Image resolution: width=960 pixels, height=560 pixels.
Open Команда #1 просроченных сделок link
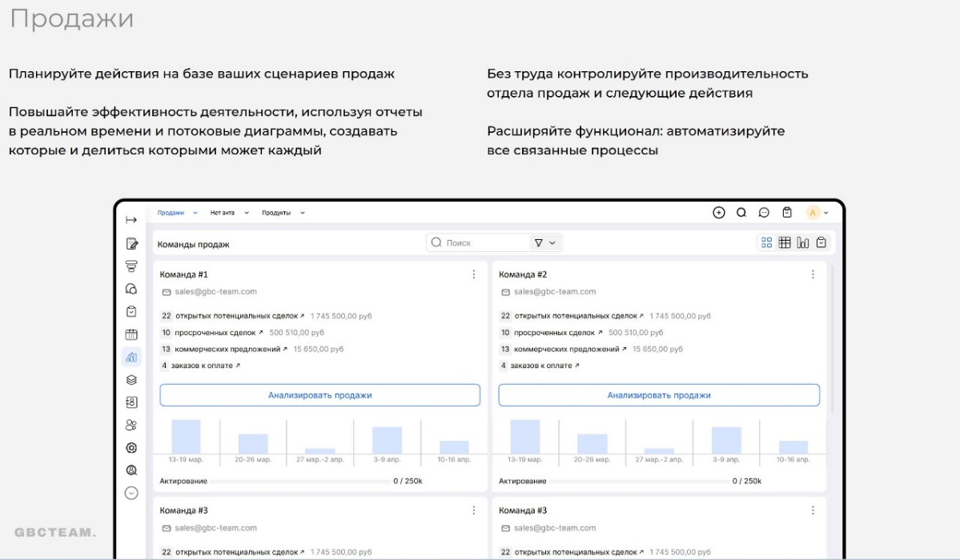click(x=219, y=332)
